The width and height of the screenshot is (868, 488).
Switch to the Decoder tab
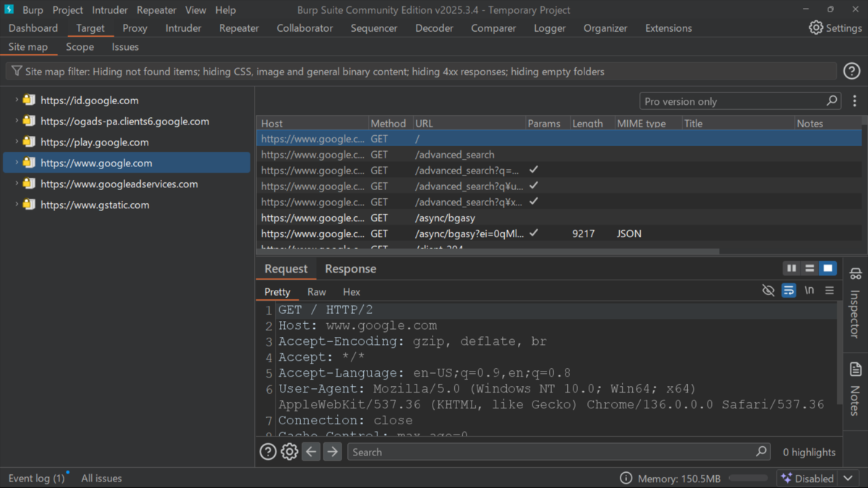(434, 28)
